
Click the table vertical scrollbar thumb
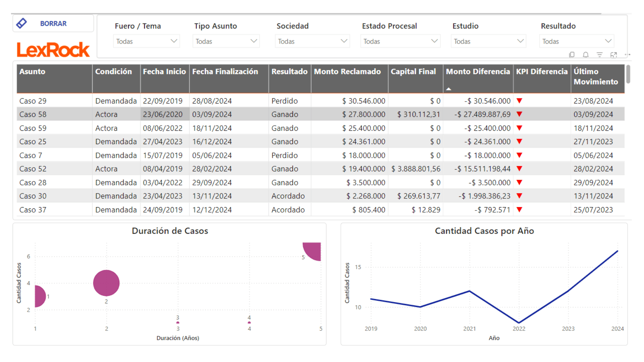[x=628, y=74]
